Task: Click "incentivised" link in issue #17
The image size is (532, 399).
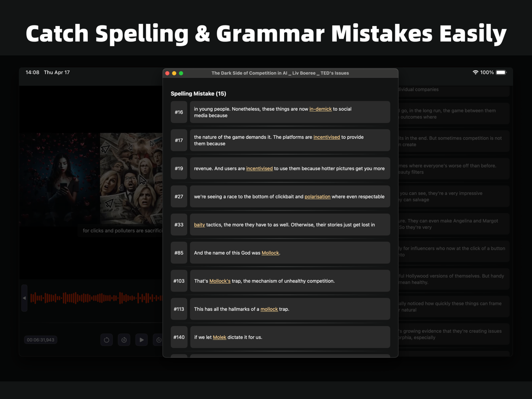Action: (x=327, y=137)
